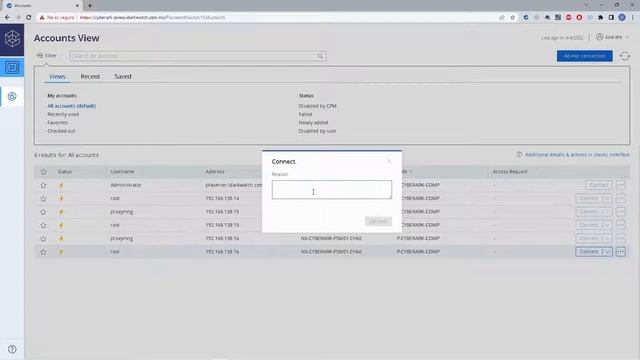Click the info icon beside Additional details
This screenshot has width=640, height=360.
point(519,155)
